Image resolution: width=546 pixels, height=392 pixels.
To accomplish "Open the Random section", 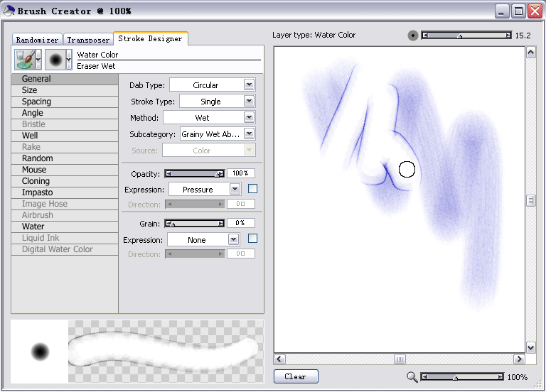I will click(65, 158).
